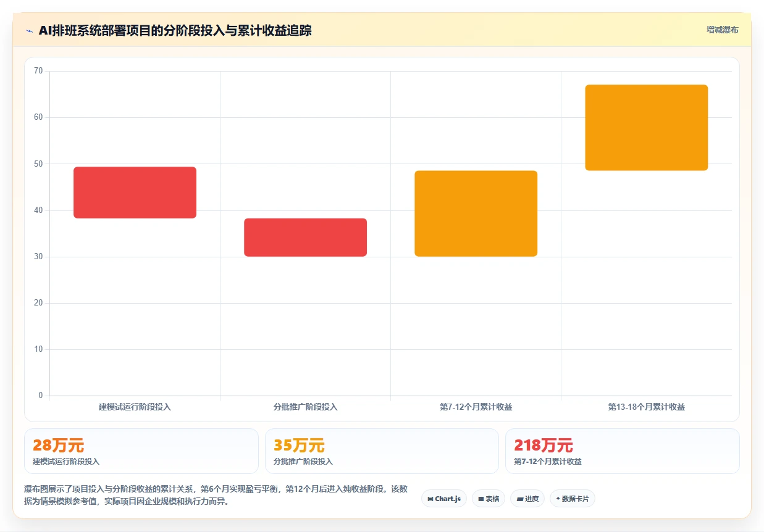Click the x-axis label 第7-12个月累计收益
The image size is (764, 532).
(476, 407)
